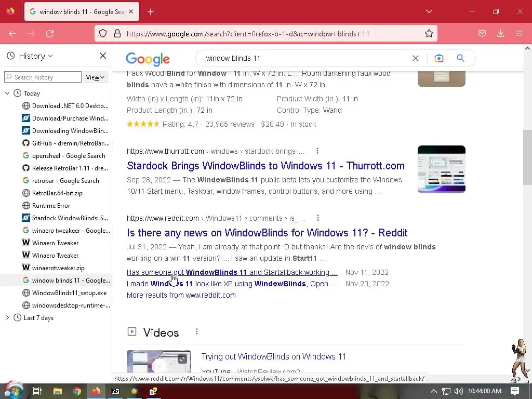Clear the Google search box
Image resolution: width=532 pixels, height=399 pixels.
coord(415,58)
